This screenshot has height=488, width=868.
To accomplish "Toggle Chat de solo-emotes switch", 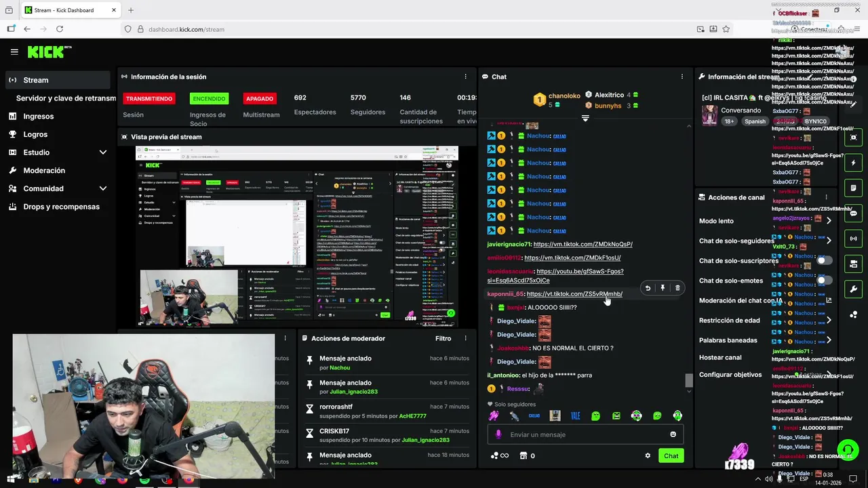I will [x=824, y=280].
